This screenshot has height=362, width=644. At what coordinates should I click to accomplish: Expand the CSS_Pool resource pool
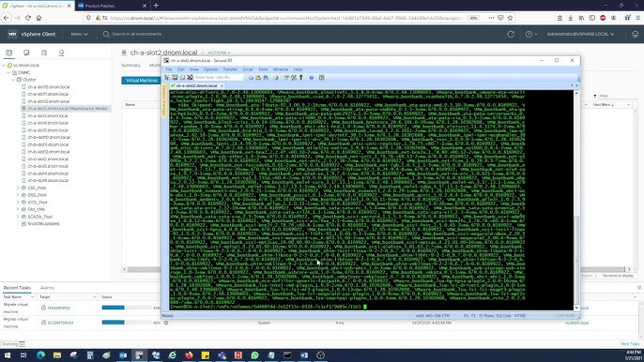point(18,188)
